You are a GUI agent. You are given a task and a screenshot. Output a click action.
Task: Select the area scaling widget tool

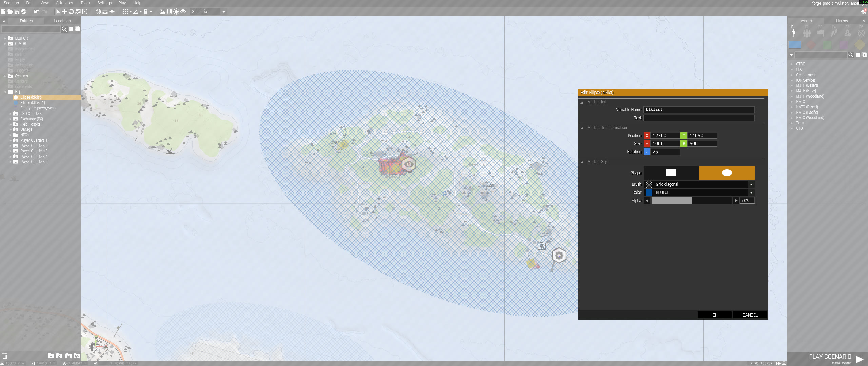coord(85,12)
